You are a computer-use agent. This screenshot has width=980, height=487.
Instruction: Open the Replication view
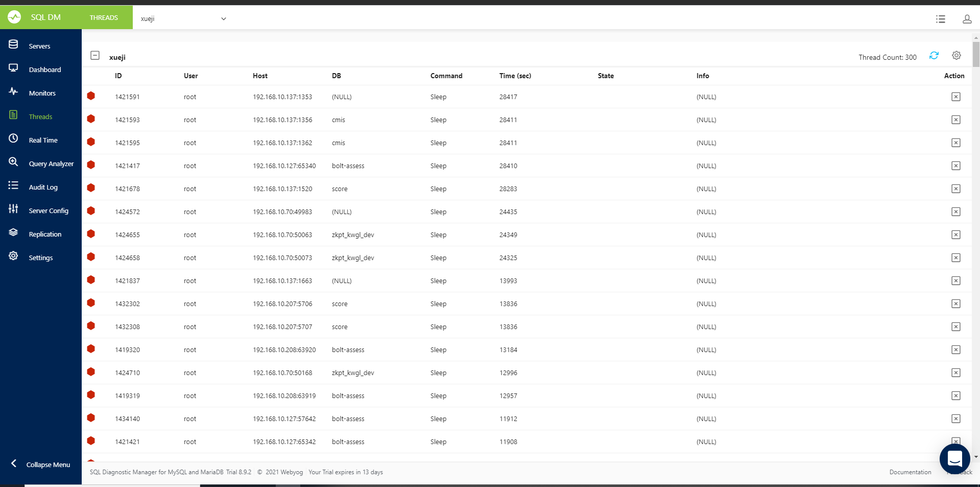(x=45, y=234)
